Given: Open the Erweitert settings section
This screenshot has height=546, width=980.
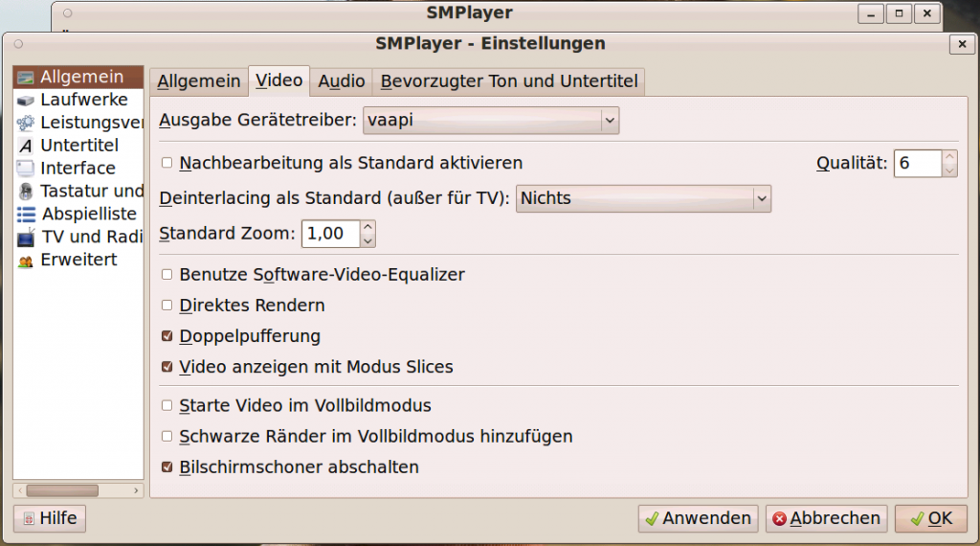Looking at the screenshot, I should coord(78,260).
